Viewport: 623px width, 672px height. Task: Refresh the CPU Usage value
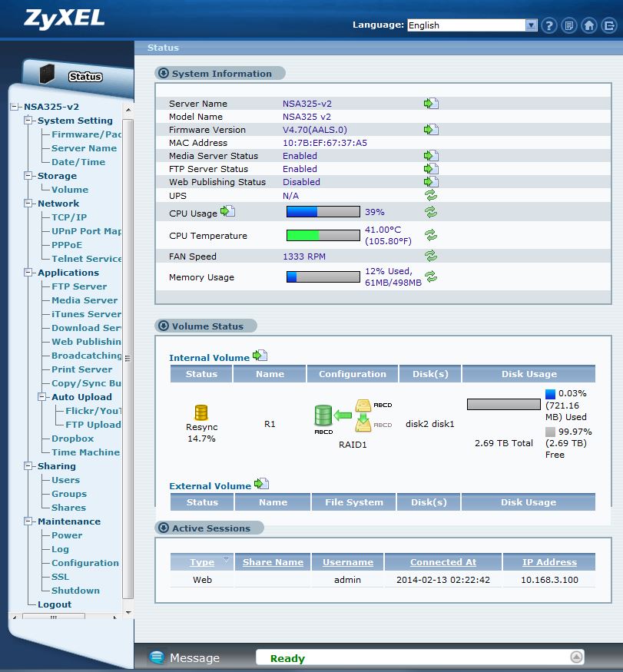pos(431,212)
